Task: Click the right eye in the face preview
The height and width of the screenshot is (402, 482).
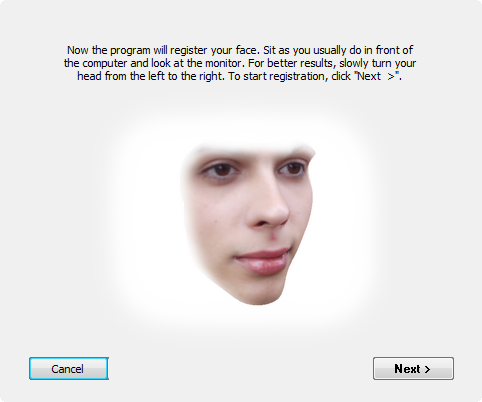Action: pyautogui.click(x=294, y=168)
